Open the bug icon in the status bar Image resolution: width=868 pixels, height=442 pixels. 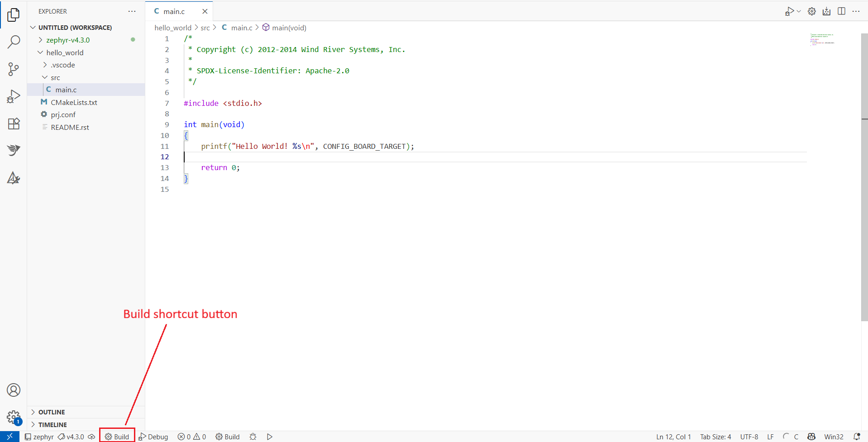(x=253, y=437)
